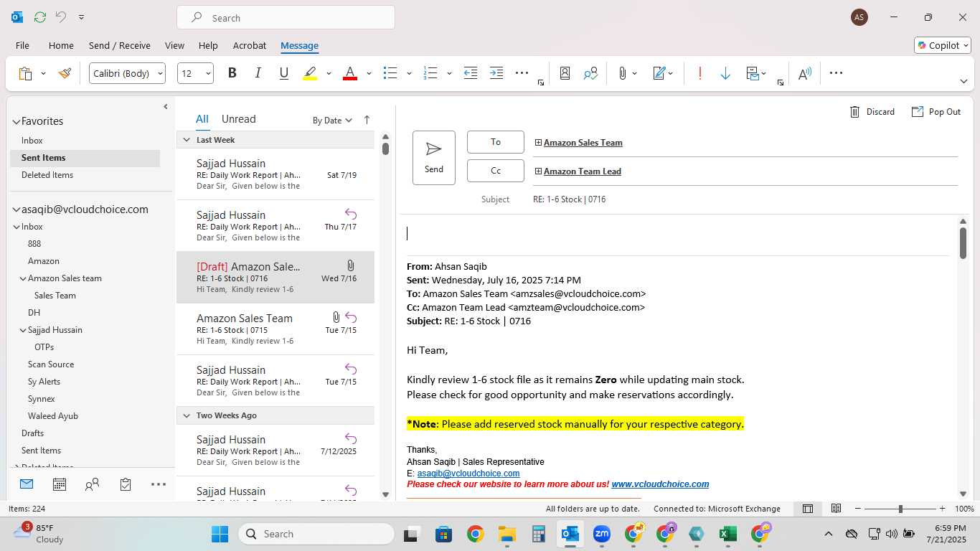
Task: Switch to Reading view in status bar
Action: [836, 509]
